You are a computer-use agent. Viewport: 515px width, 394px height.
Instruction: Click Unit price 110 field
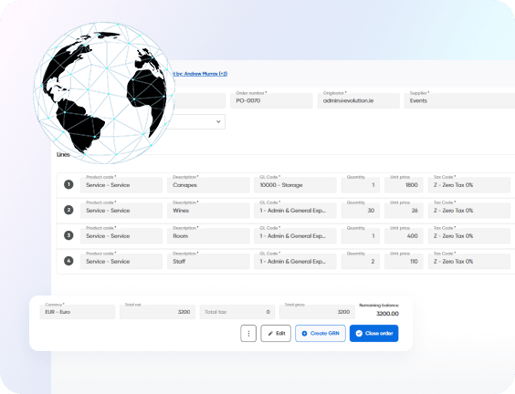(404, 261)
